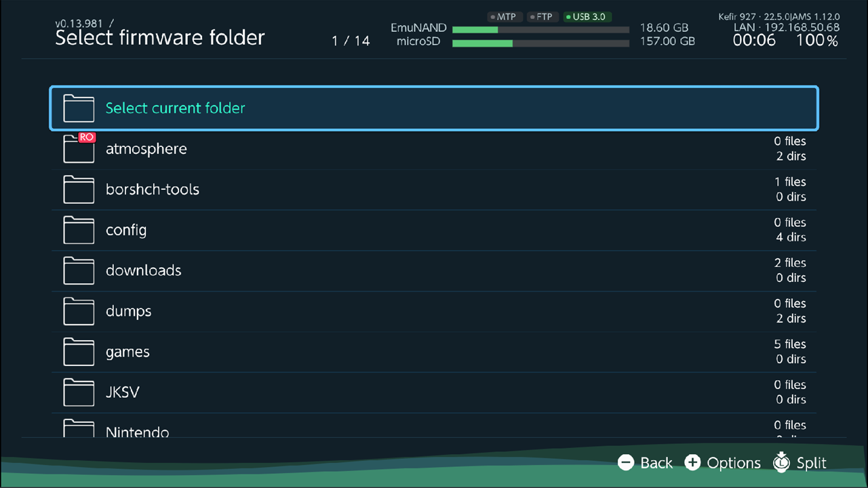Click the Kefir 927 version info
Viewport: 868px width, 488px height.
[779, 16]
